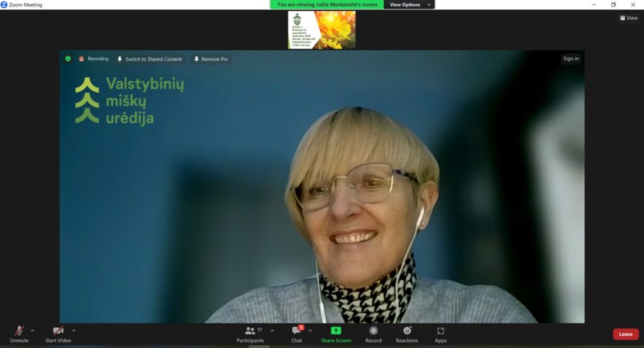Screen dimensions: 644x348
Task: Click the Sign in button
Action: [x=570, y=59]
